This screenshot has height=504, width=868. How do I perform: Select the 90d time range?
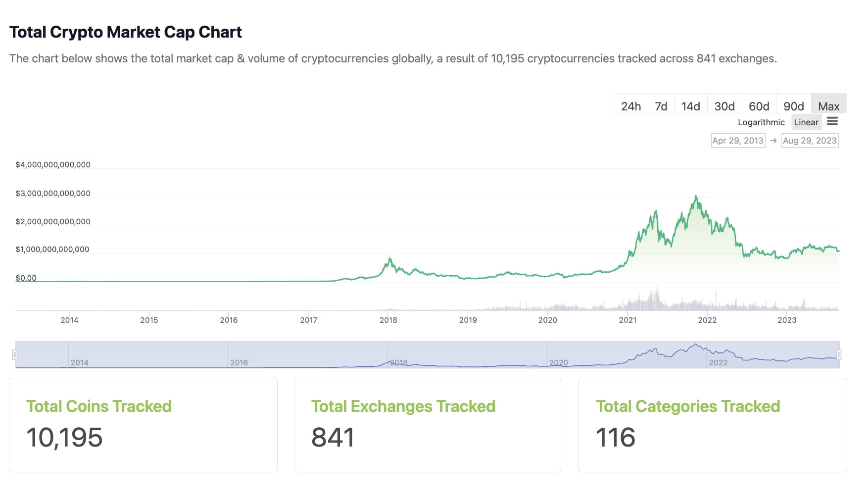(793, 105)
